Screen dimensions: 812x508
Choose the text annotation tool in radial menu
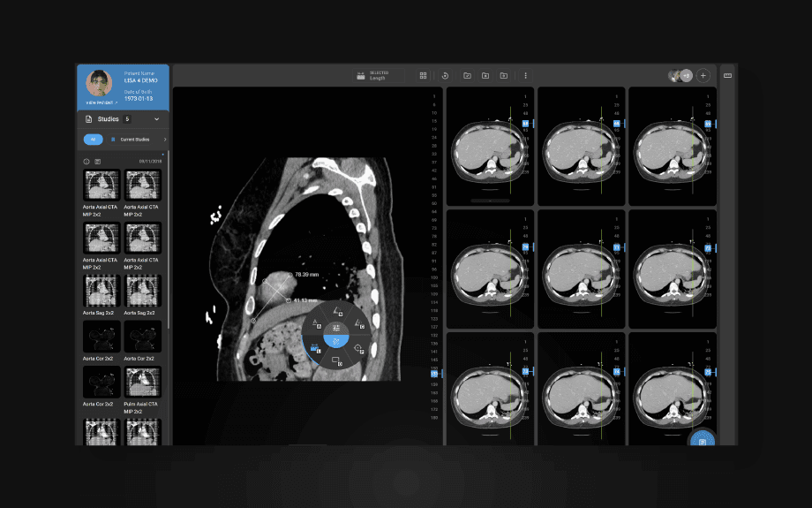click(x=316, y=323)
